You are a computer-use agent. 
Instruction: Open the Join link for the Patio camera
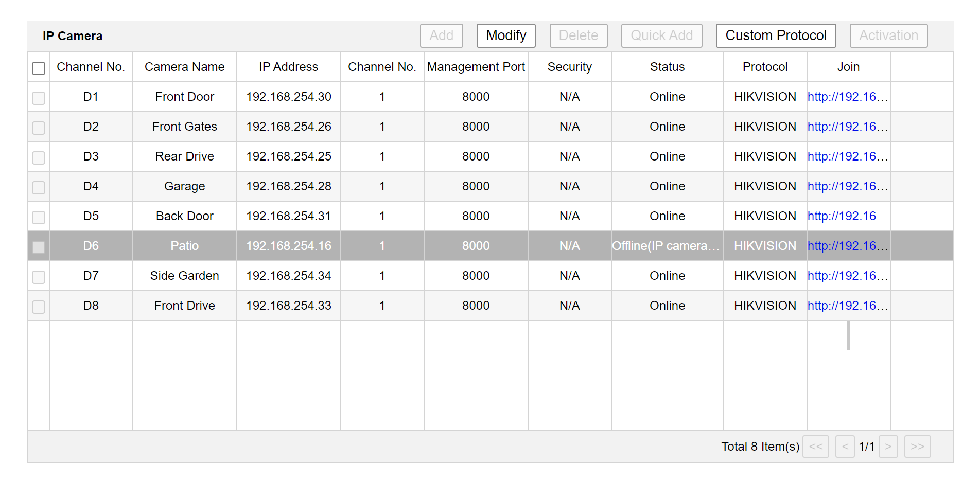847,246
